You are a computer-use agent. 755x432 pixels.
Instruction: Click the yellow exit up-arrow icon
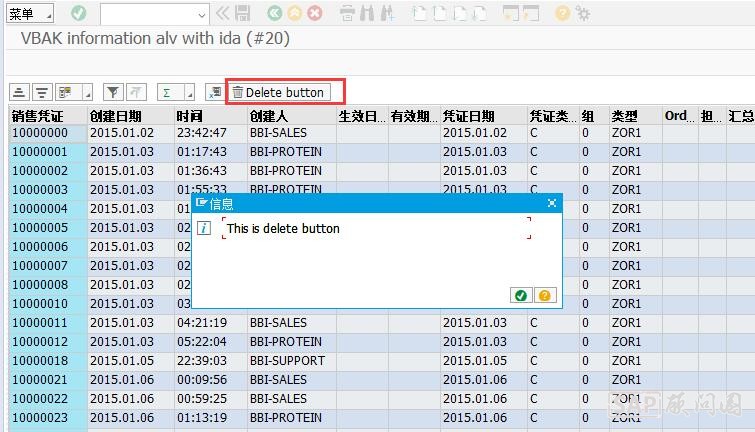click(x=294, y=13)
